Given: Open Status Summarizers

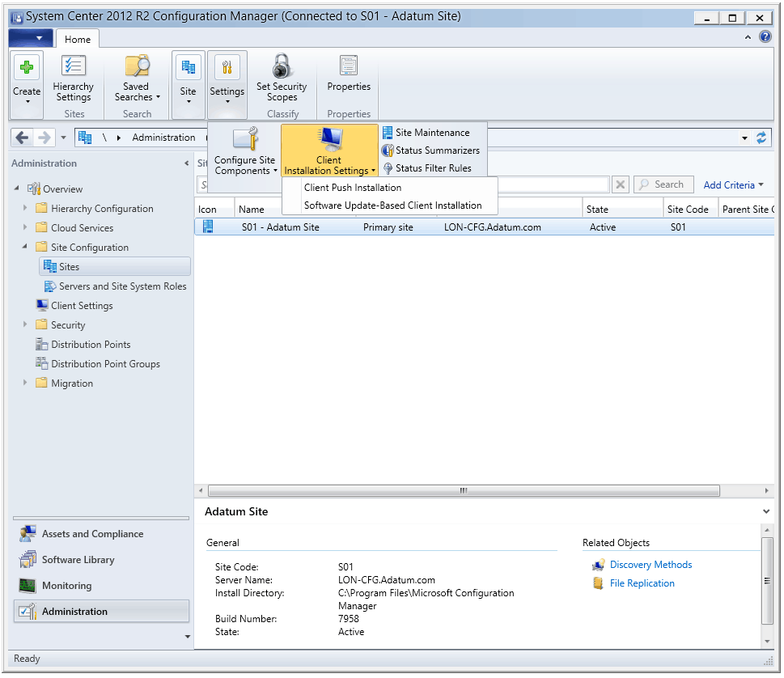Looking at the screenshot, I should point(431,150).
